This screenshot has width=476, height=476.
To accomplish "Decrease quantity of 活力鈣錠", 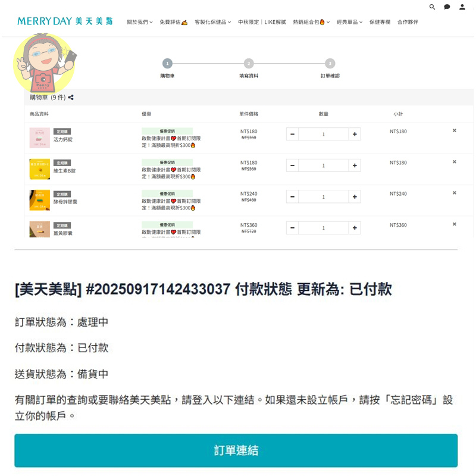I will [292, 134].
